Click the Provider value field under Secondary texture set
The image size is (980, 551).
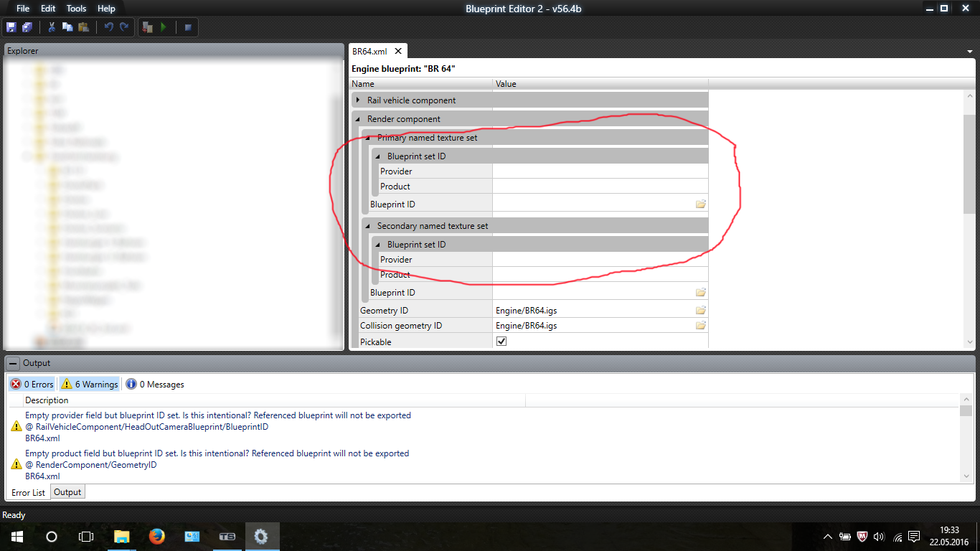[x=600, y=260]
